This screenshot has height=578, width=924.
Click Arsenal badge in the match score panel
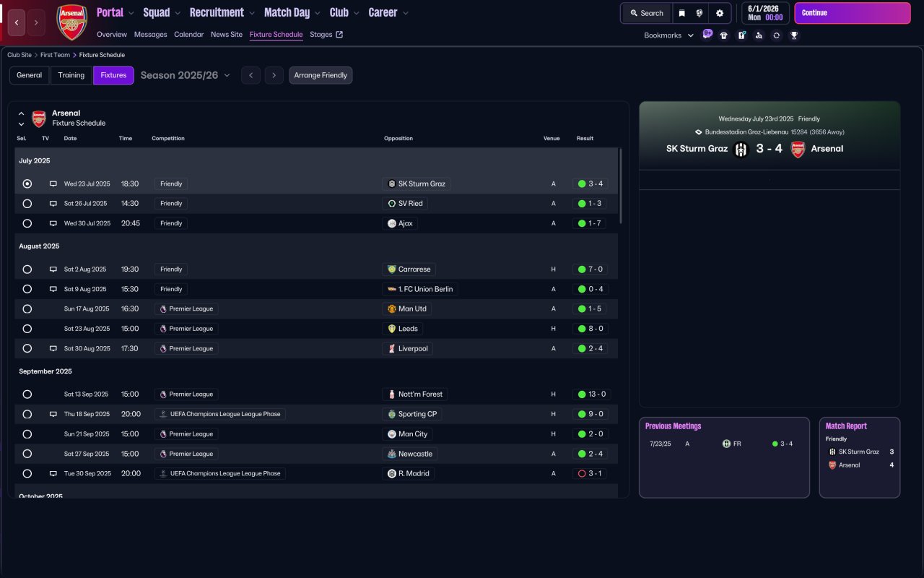click(798, 150)
